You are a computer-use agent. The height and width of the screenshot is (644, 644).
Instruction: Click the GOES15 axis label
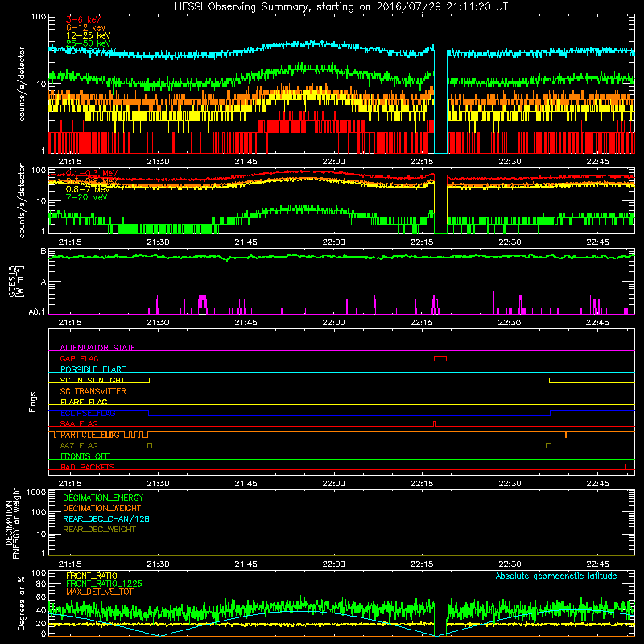(x=16, y=281)
